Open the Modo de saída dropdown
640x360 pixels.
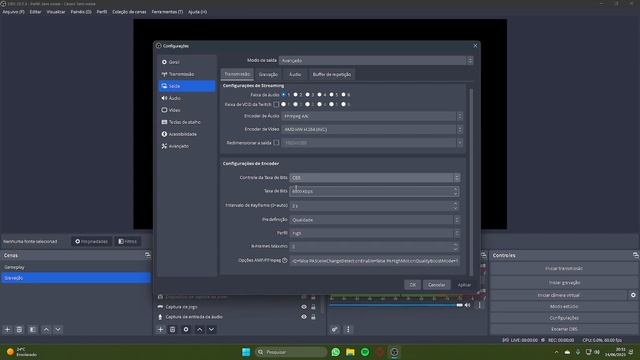click(376, 60)
